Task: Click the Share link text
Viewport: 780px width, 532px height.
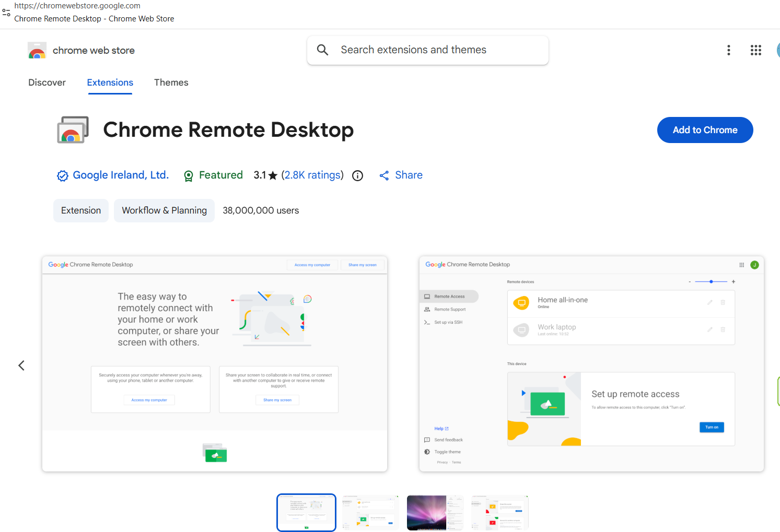Action: point(409,175)
